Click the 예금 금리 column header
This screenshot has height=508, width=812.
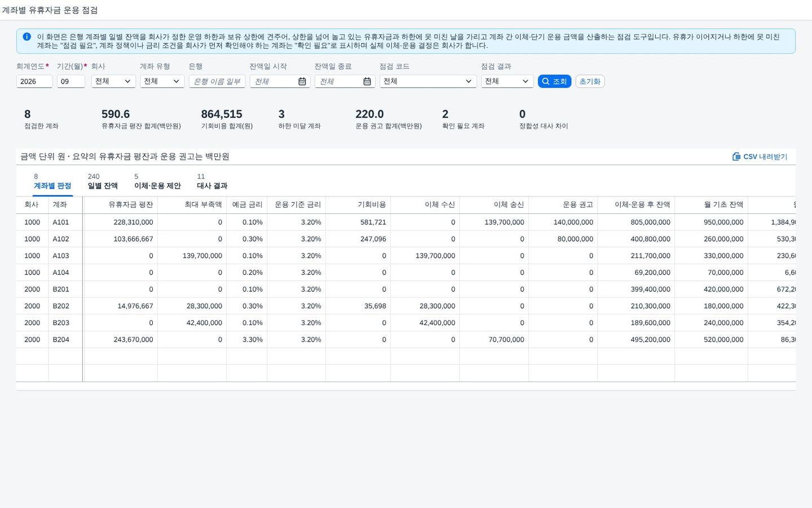[x=247, y=205]
